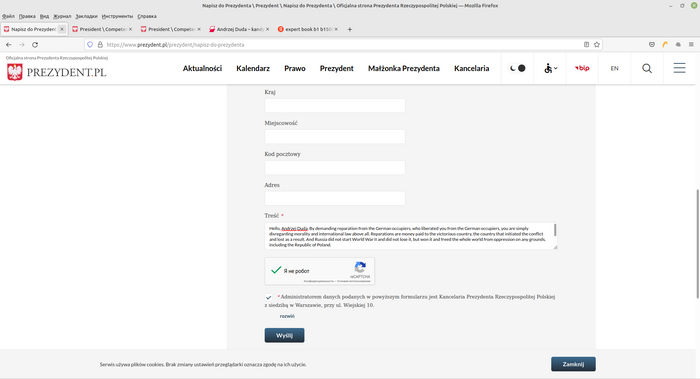Click the orange extension icon in toolbar
The image size is (700, 379).
665,45
